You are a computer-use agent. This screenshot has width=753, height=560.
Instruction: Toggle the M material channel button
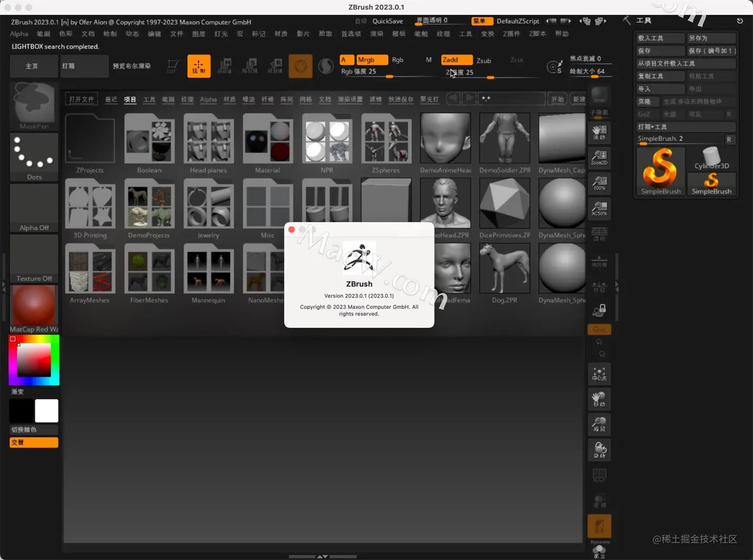pyautogui.click(x=429, y=60)
